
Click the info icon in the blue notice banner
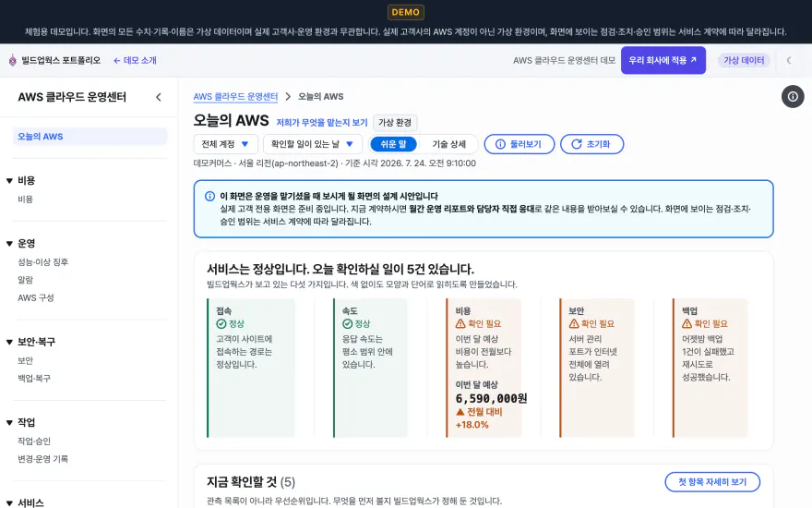click(209, 196)
